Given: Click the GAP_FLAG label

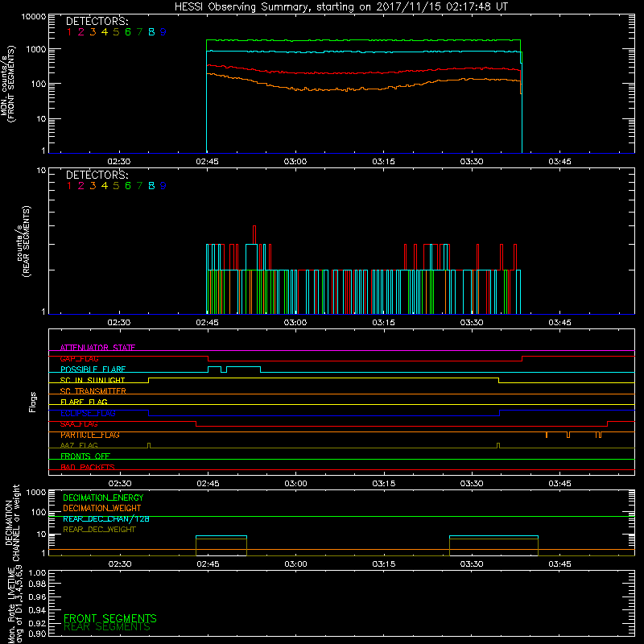Looking at the screenshot, I should pos(79,358).
